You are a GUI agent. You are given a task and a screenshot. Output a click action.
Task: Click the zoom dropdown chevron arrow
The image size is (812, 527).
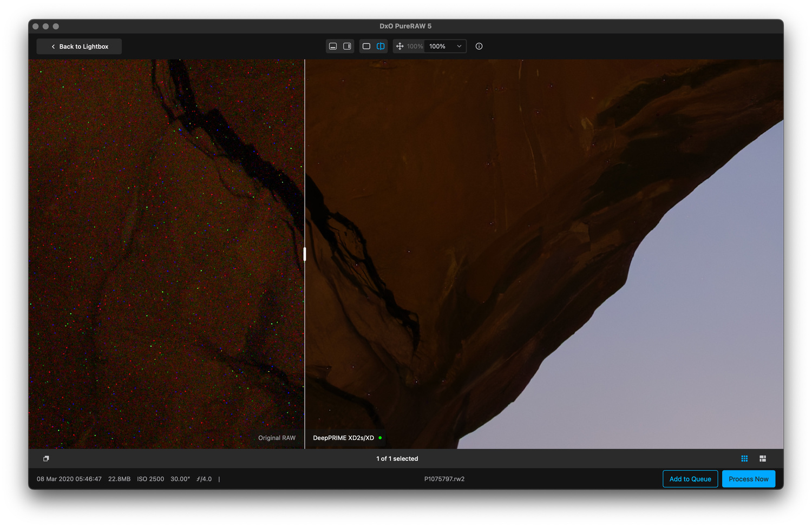(x=459, y=47)
